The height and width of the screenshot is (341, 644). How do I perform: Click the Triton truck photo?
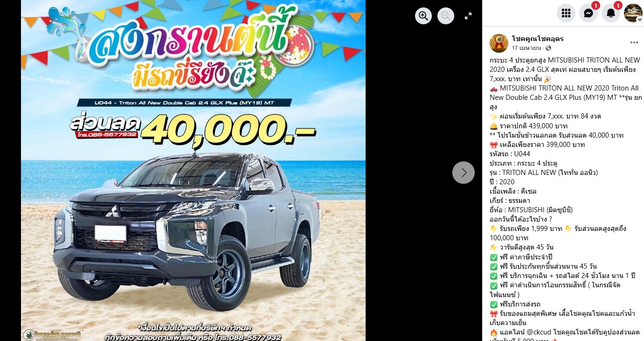pos(187,231)
